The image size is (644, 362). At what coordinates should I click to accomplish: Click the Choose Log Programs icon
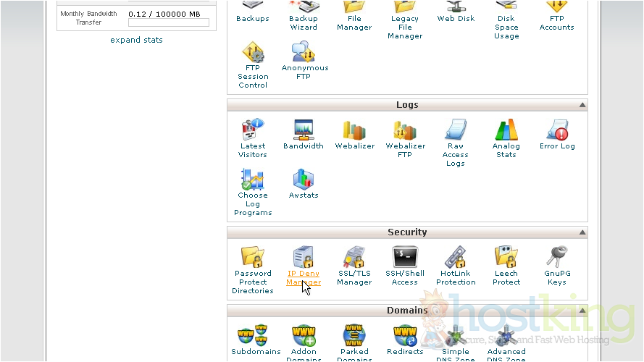pyautogui.click(x=253, y=179)
